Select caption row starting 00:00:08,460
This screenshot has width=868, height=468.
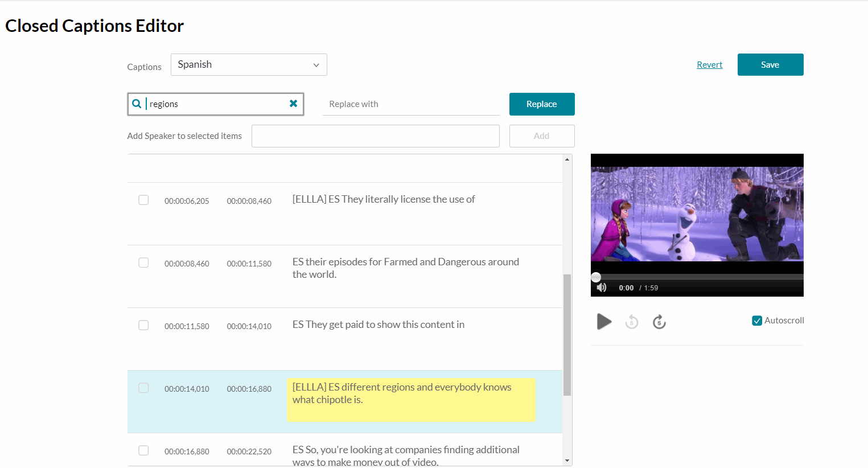(x=143, y=262)
